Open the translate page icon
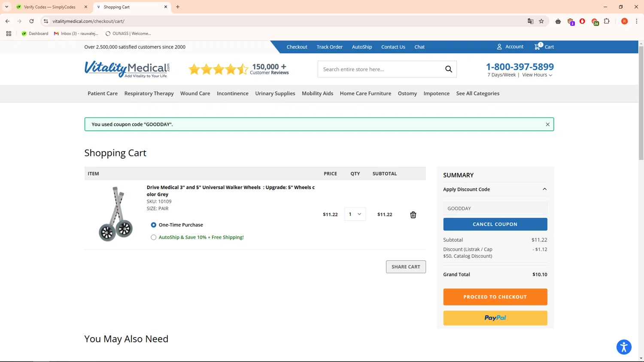The width and height of the screenshot is (644, 362). 530,21
